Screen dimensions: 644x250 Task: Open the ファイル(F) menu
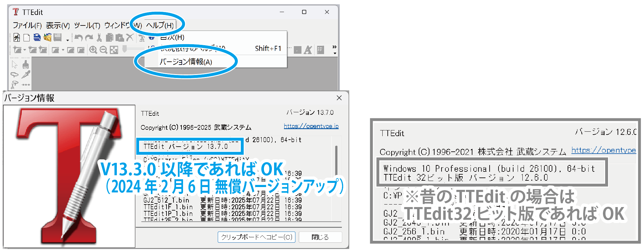coord(27,25)
